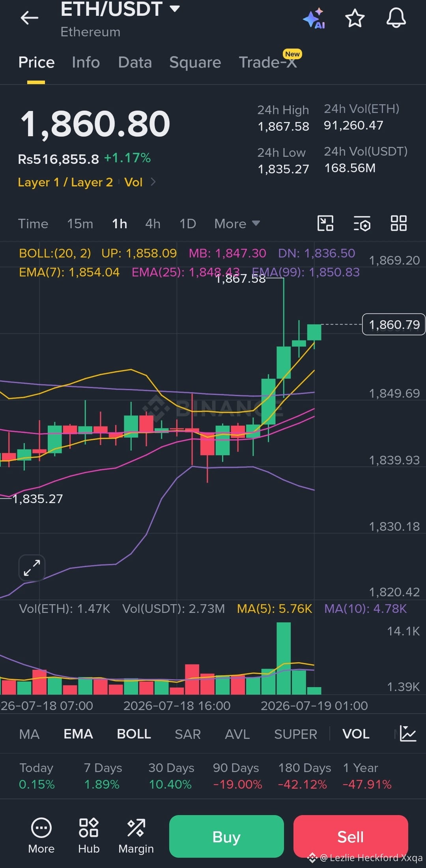Tap the 90 Days -19.00% performance
The image size is (426, 868).
[237, 776]
